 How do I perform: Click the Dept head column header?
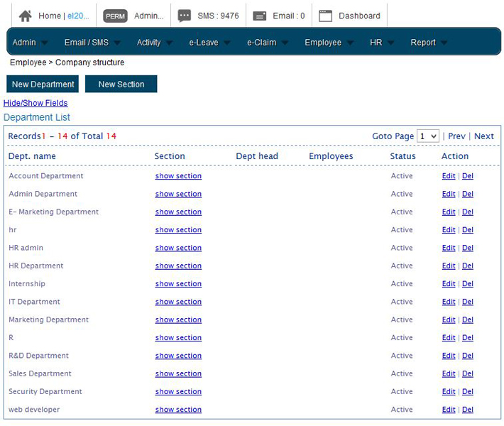(257, 156)
